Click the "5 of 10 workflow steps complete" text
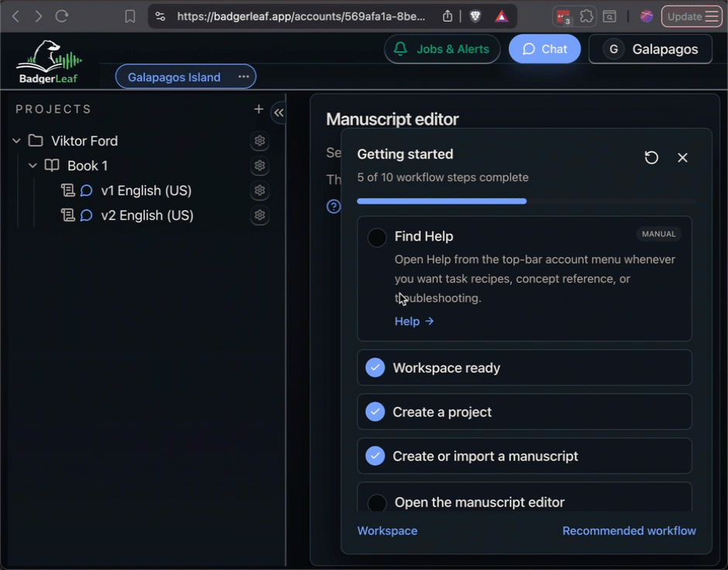This screenshot has height=570, width=728. tap(442, 177)
